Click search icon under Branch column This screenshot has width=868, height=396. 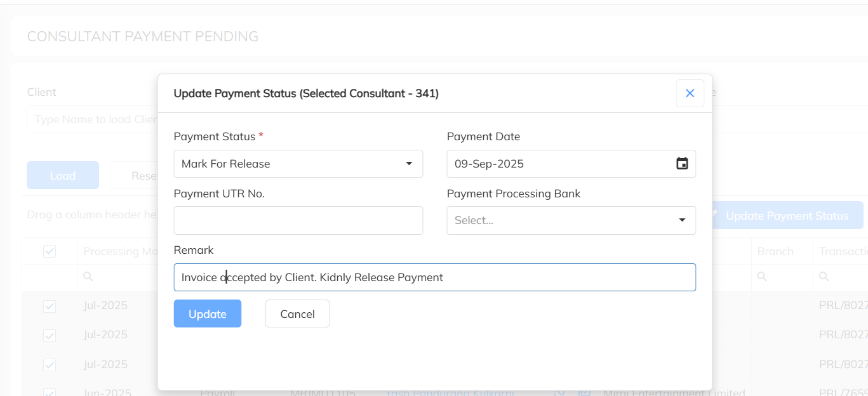pos(762,277)
